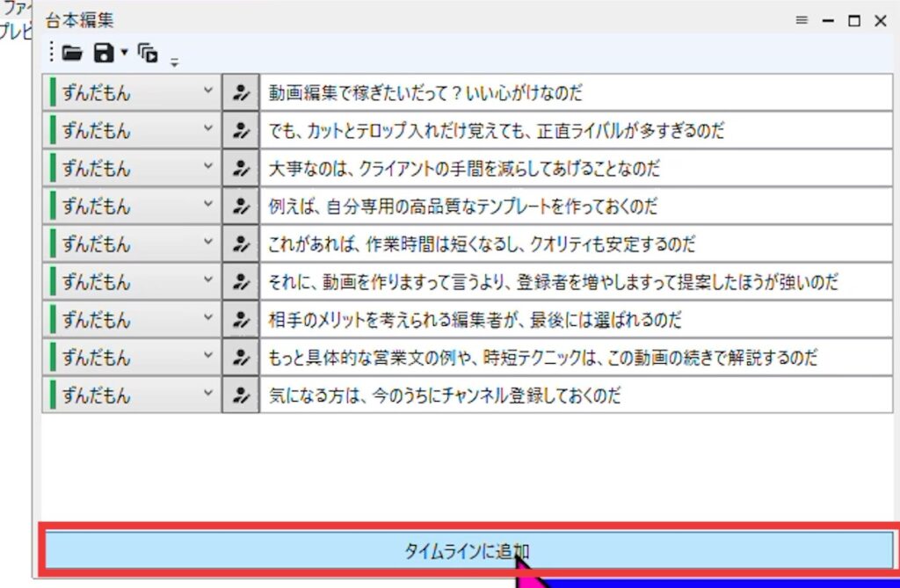Click the text field containing 気になる方は

[576, 396]
